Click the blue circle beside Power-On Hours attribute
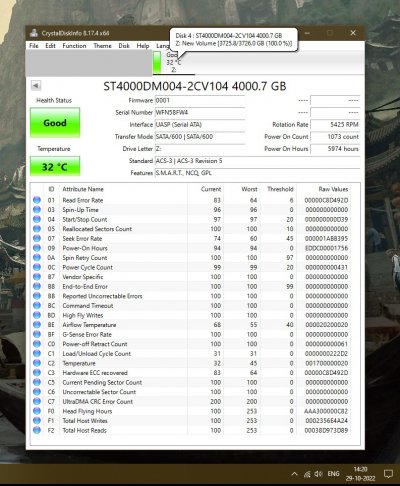The width and height of the screenshot is (400, 486). (37, 248)
